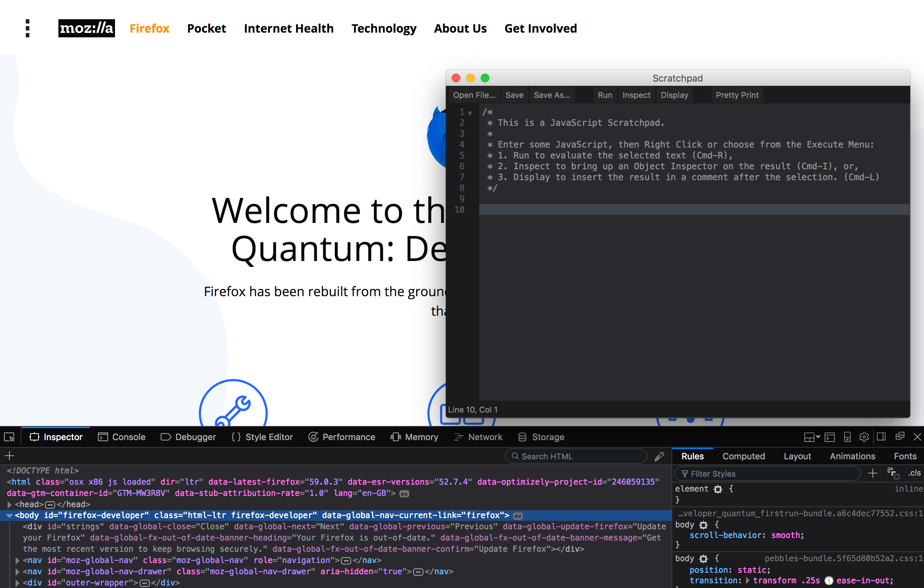The image size is (924, 588).
Task: Click the ev event badge on the body element
Action: point(517,515)
